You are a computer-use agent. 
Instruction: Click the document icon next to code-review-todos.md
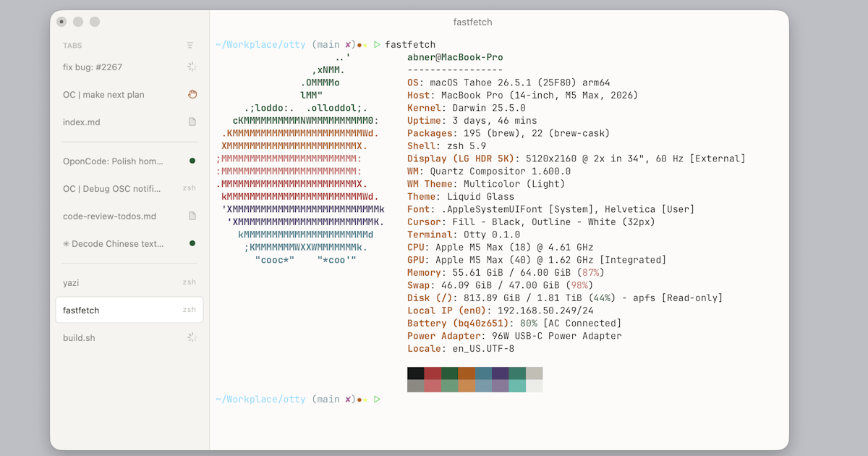tap(192, 216)
